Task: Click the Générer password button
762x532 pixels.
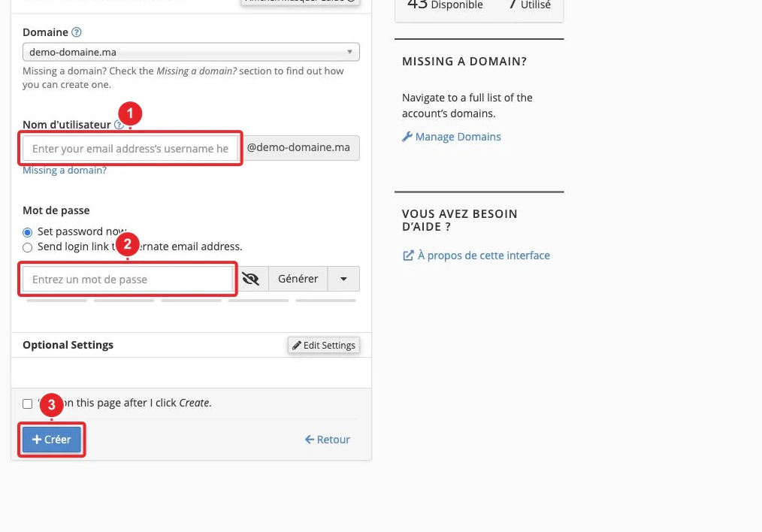Action: click(298, 279)
